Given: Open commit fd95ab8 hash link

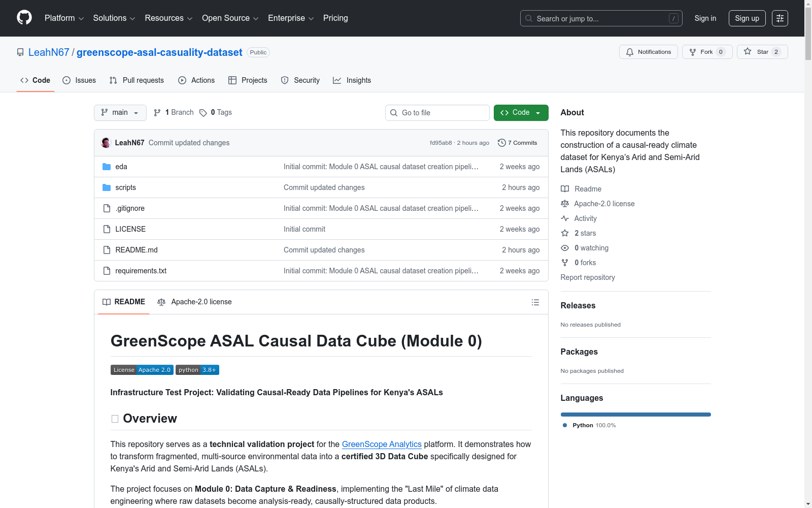Looking at the screenshot, I should pos(441,143).
